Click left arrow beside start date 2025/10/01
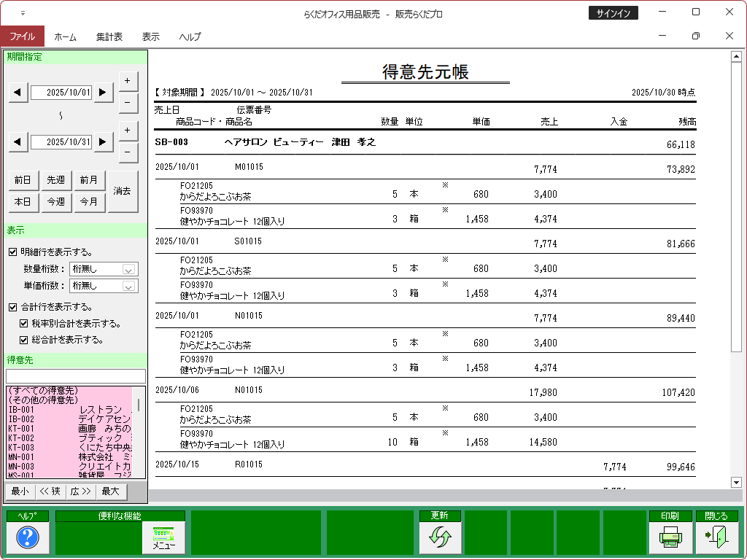The width and height of the screenshot is (747, 560). coord(18,92)
